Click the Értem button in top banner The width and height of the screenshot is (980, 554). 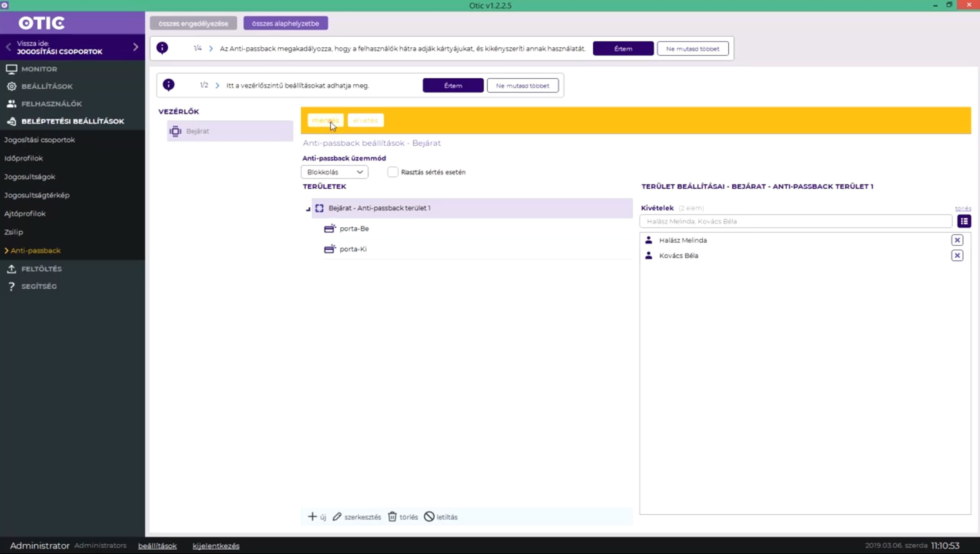(623, 49)
